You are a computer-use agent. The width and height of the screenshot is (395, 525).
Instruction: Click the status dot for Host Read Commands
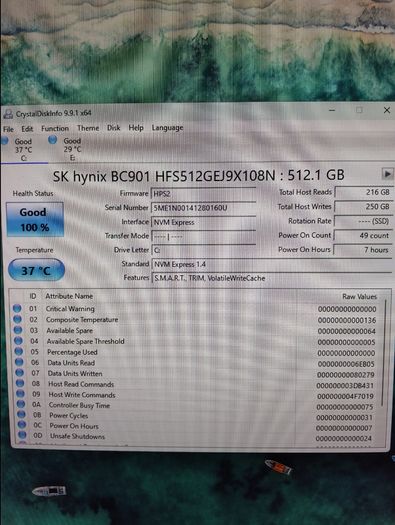[20, 383]
